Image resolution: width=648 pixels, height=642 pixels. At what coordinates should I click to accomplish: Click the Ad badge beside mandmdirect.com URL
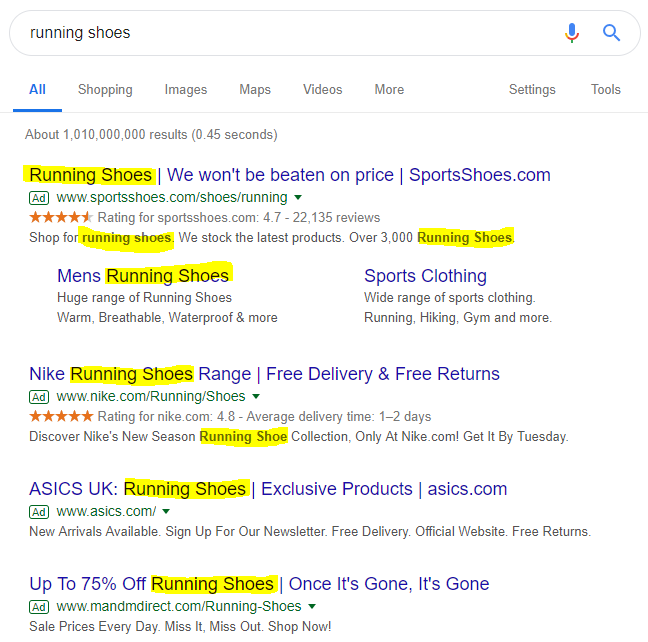point(39,607)
